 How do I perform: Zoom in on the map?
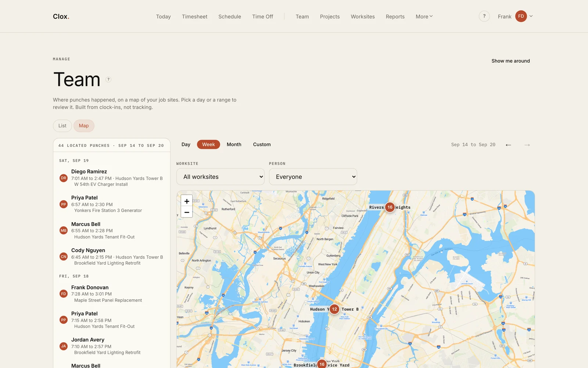tap(187, 201)
